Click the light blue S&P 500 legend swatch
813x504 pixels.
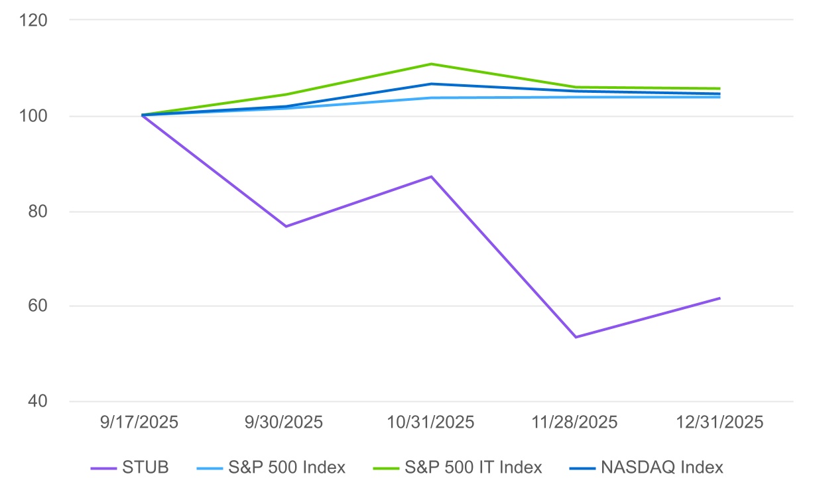click(x=211, y=468)
